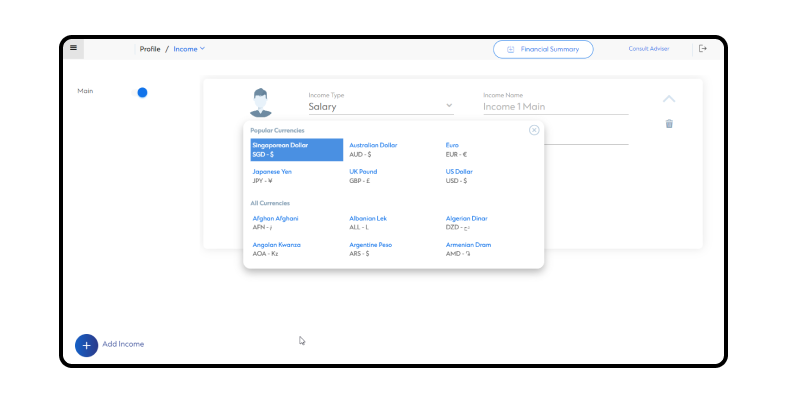Open the Income Type Salary dropdown
Image resolution: width=788 pixels, height=400 pixels.
pos(380,106)
